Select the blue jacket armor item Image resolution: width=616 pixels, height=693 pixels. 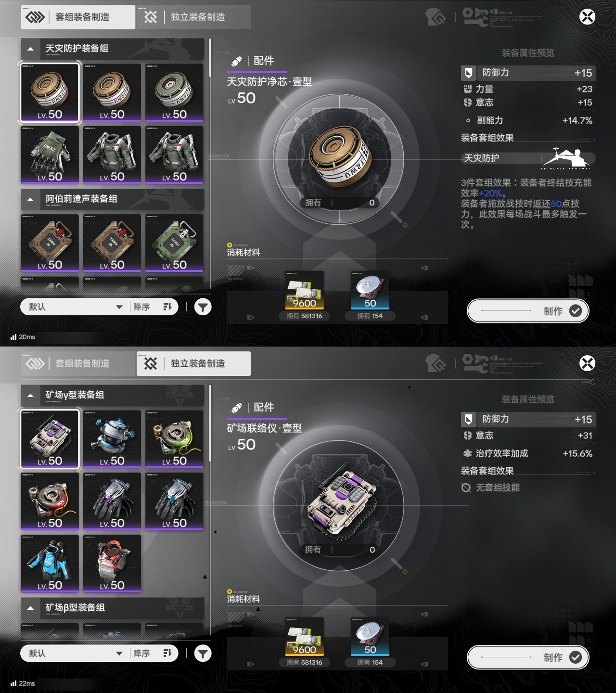[x=50, y=564]
